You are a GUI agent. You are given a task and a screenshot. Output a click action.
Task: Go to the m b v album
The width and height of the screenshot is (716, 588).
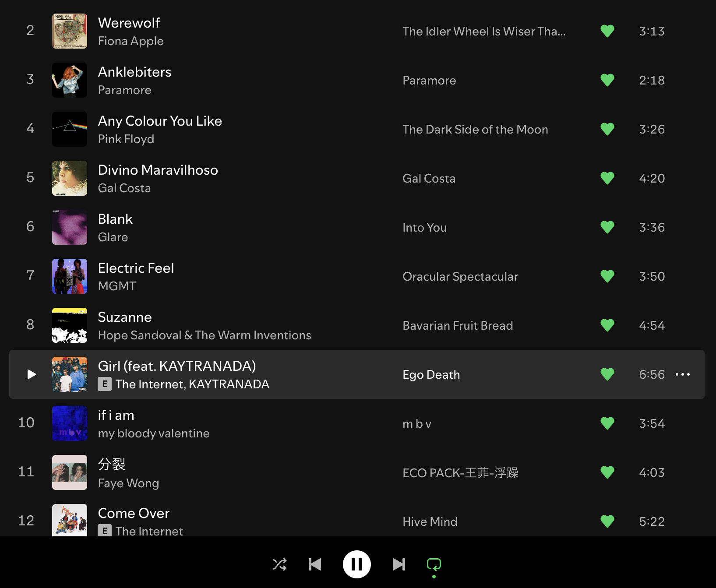pyautogui.click(x=417, y=424)
